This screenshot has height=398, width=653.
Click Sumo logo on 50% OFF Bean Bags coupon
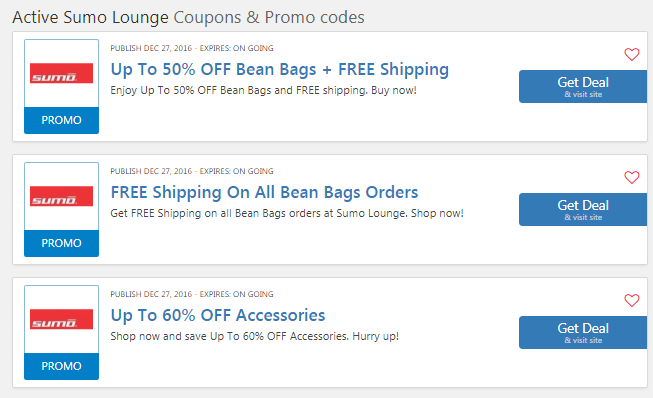(61, 73)
